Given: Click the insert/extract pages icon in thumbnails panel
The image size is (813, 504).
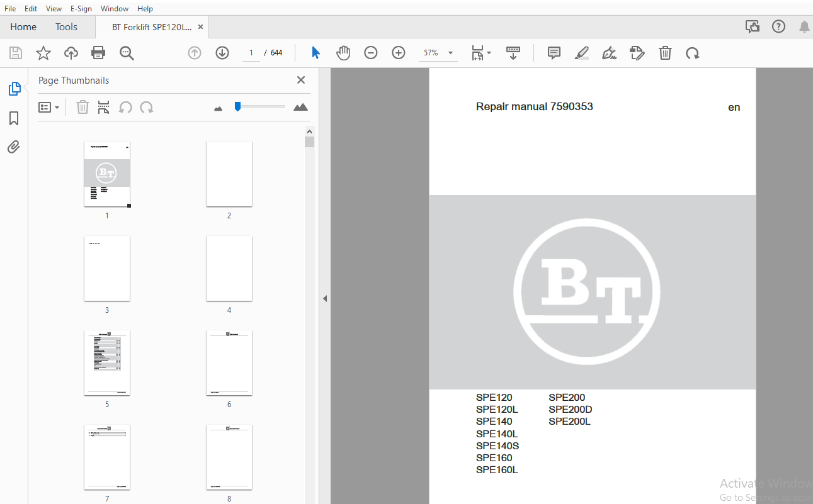Looking at the screenshot, I should coord(103,108).
